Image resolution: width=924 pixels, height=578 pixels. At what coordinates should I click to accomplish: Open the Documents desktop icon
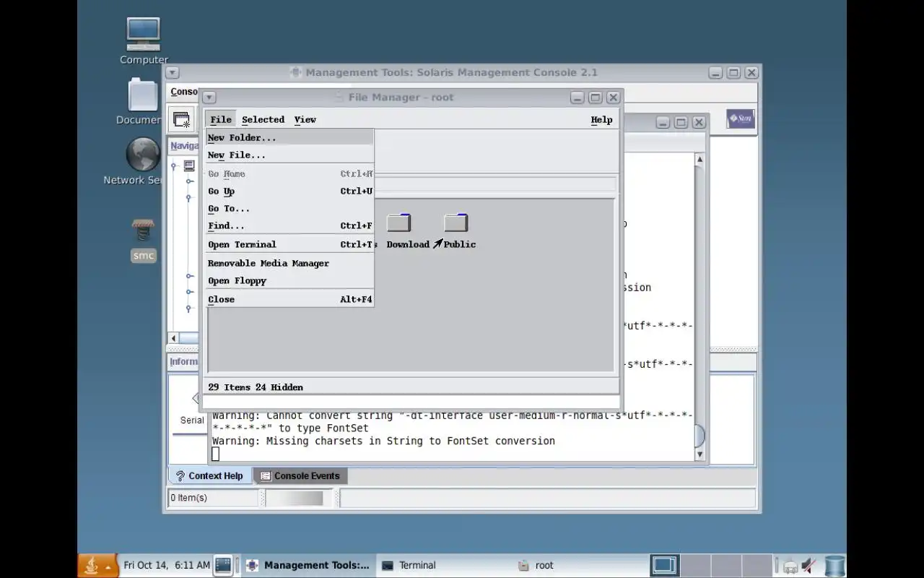(x=143, y=95)
